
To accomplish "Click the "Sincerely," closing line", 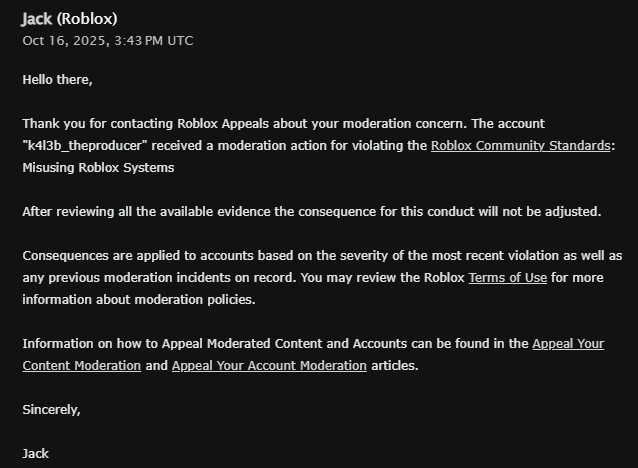I will 51,409.
